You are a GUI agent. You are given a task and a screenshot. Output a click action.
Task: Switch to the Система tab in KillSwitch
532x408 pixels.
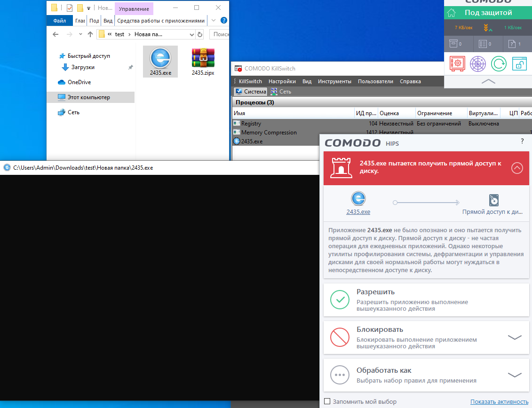[x=250, y=92]
